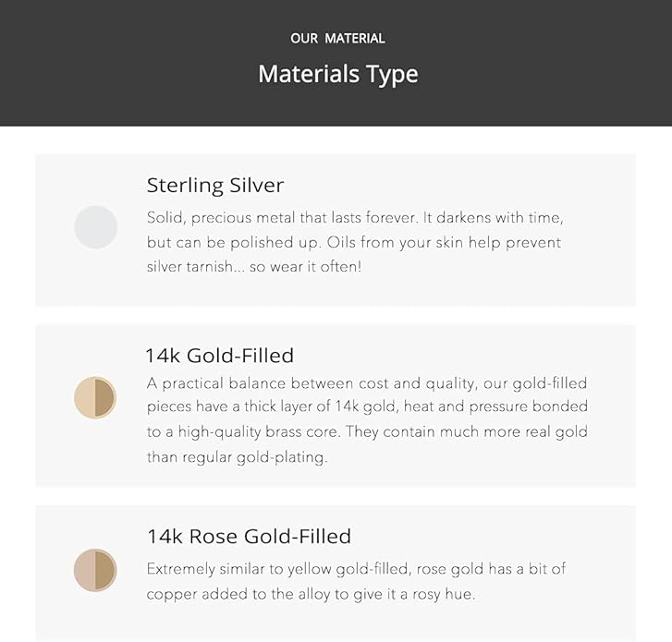Click the gold-filled description paragraph
The height and width of the screenshot is (642, 672).
[x=367, y=420]
